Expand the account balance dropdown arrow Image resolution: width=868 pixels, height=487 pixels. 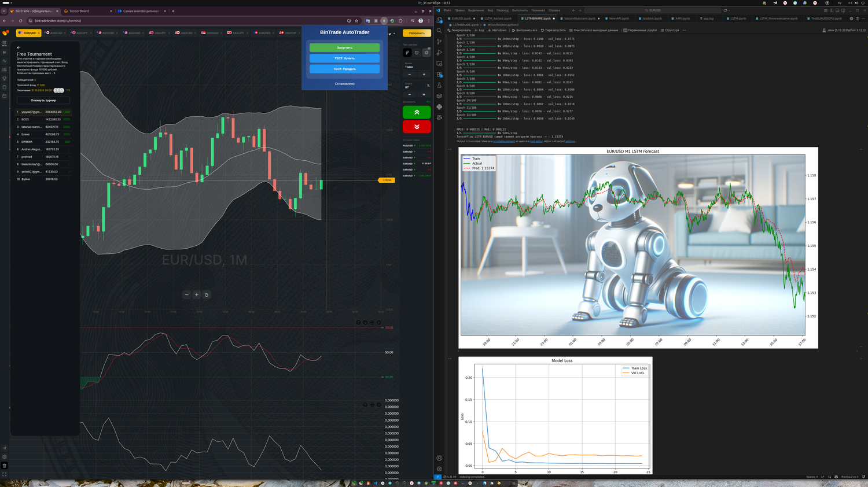pos(394,33)
